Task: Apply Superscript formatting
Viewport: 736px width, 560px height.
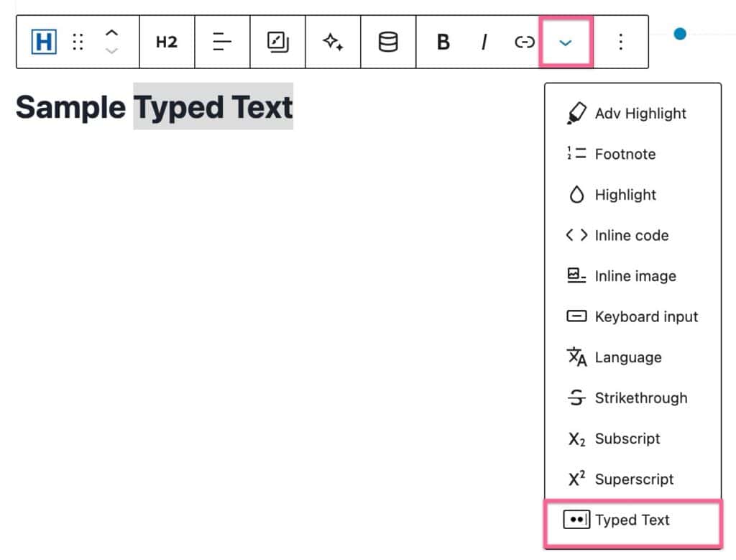Action: click(x=635, y=479)
